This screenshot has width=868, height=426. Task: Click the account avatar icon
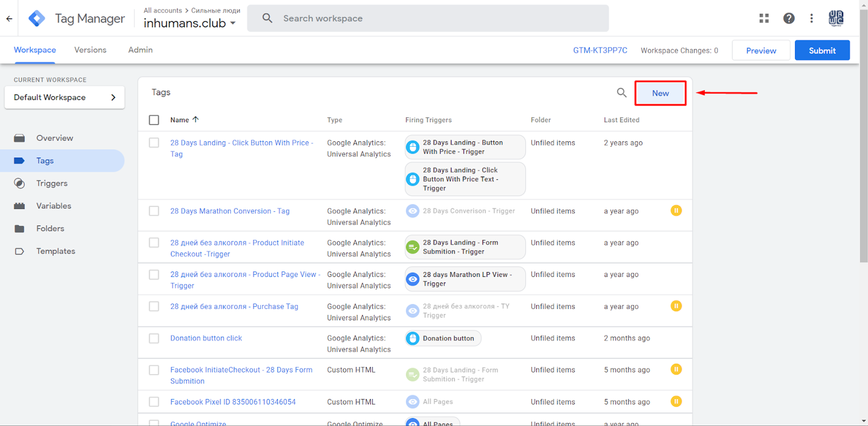coord(836,18)
